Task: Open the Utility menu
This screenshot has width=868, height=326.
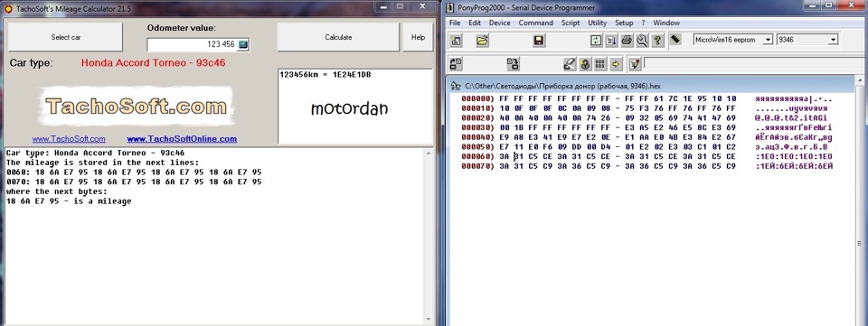Action: [598, 23]
